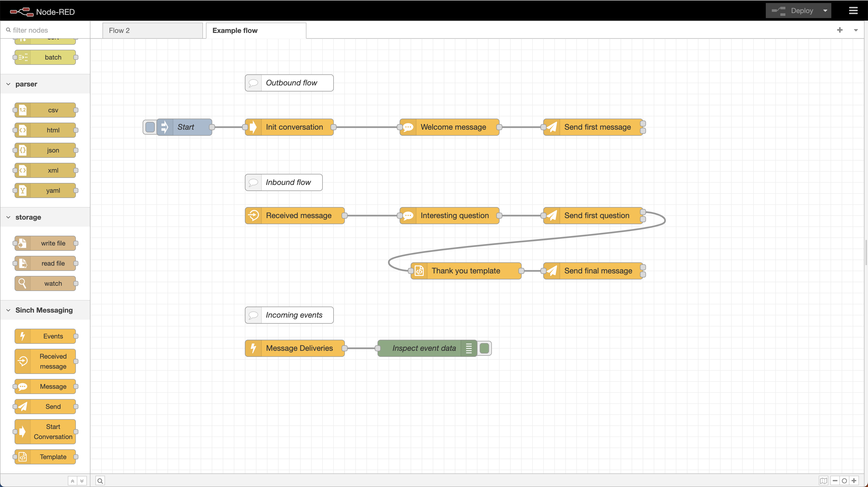This screenshot has height=487, width=868.
Task: Click the search flows magnifier icon
Action: [100, 481]
